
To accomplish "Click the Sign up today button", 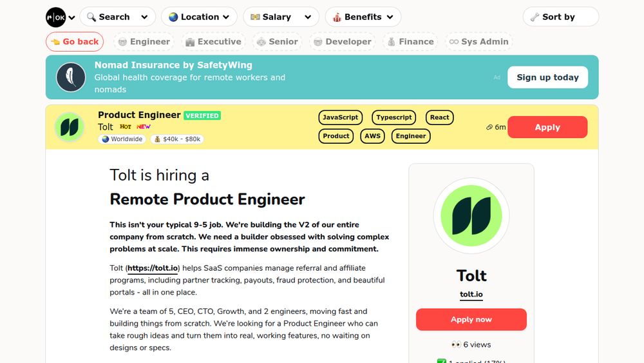I will pyautogui.click(x=547, y=77).
